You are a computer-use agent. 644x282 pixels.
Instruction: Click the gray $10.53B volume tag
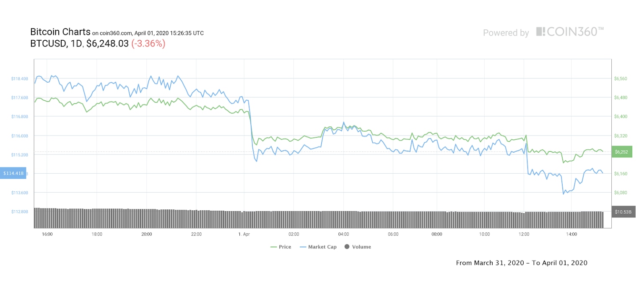[623, 211]
